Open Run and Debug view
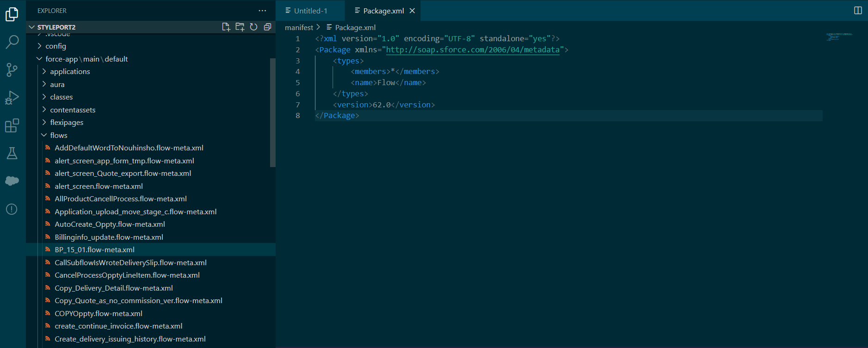This screenshot has width=868, height=348. 12,98
